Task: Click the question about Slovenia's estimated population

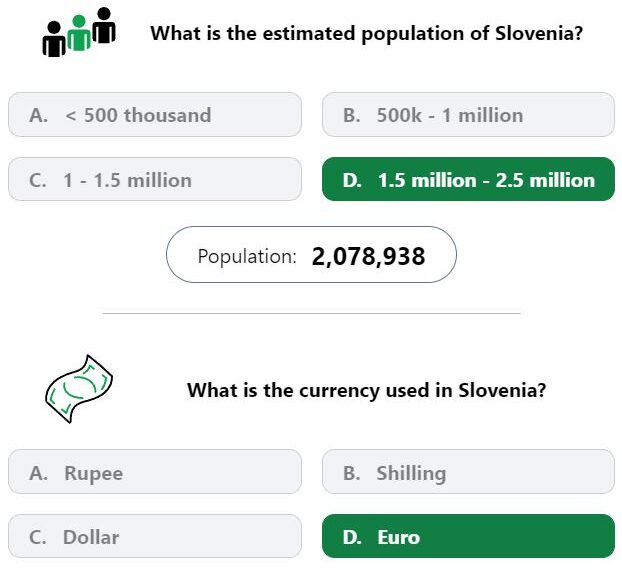Action: pyautogui.click(x=367, y=33)
